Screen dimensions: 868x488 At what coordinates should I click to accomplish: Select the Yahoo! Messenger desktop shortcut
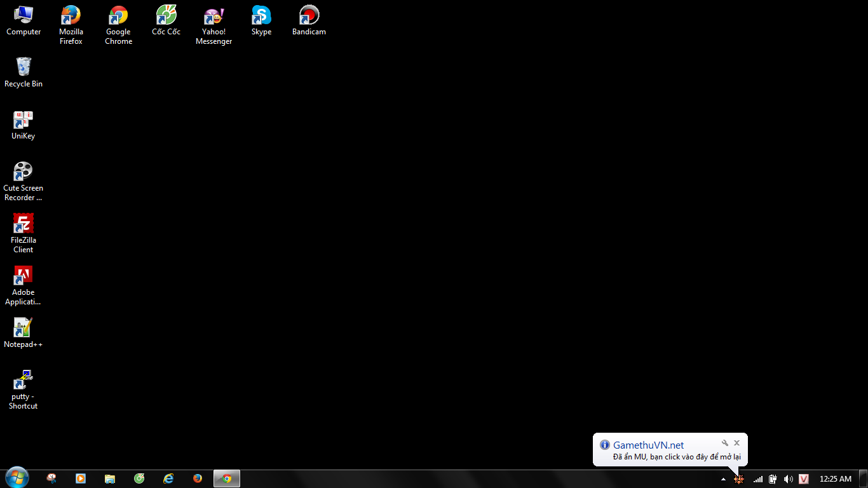[x=214, y=25]
